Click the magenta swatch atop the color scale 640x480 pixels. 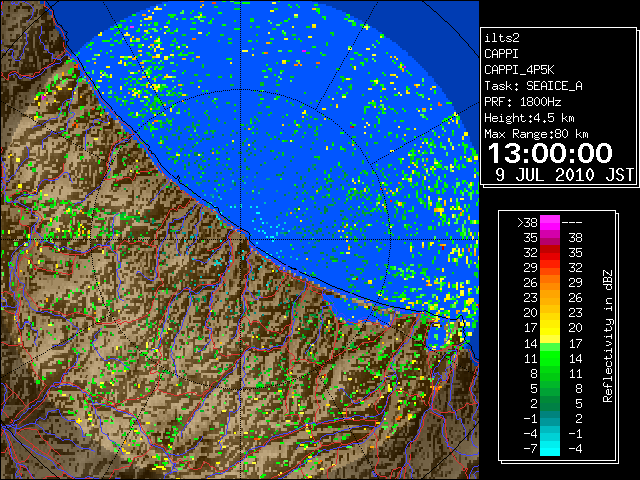(550, 223)
